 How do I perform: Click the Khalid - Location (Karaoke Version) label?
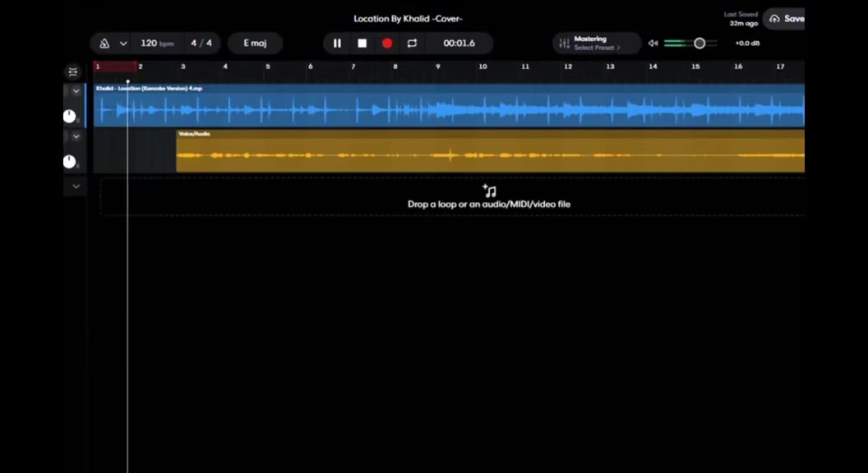click(150, 89)
